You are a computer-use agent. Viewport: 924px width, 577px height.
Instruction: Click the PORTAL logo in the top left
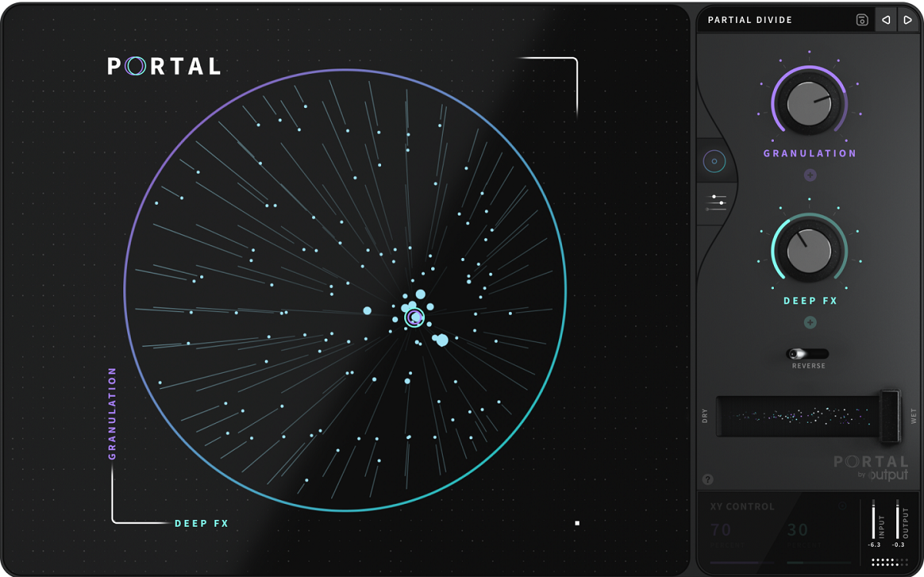(x=163, y=66)
